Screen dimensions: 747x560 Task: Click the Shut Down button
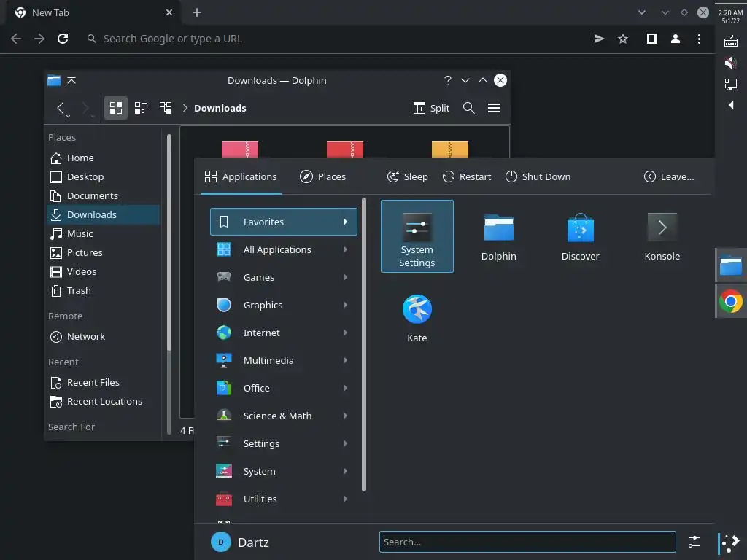tap(538, 176)
